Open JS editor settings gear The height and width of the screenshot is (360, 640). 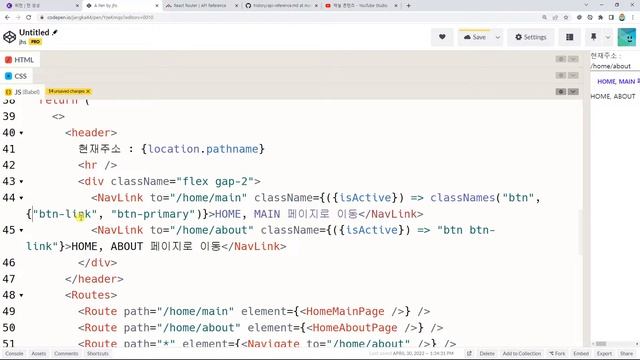coord(561,91)
